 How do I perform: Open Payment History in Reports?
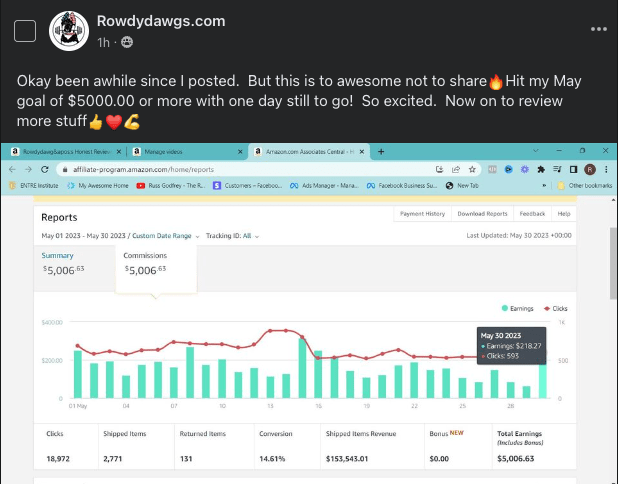click(423, 214)
